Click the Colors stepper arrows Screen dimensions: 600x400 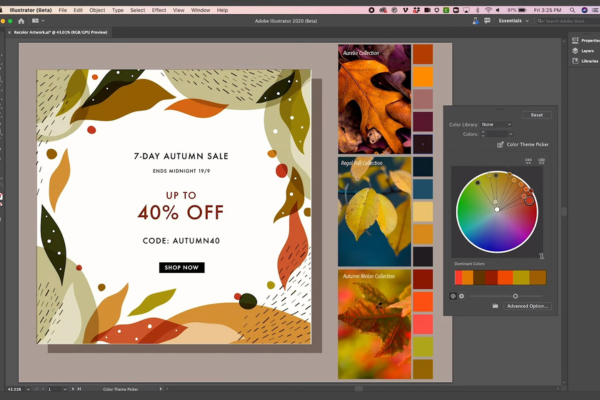(483, 134)
